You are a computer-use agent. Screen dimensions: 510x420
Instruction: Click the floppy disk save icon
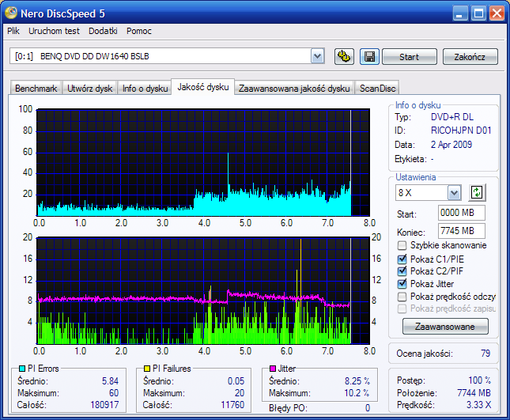click(x=369, y=57)
